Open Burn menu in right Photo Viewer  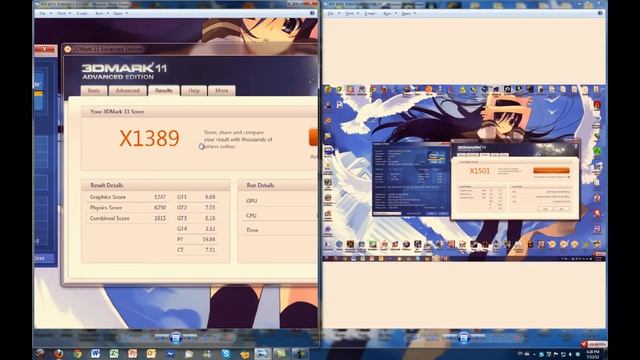(x=389, y=13)
